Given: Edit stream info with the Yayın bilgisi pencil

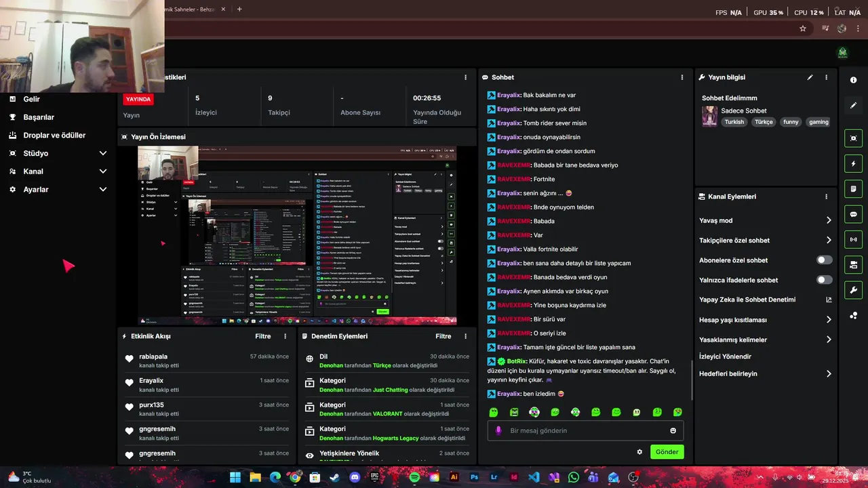Looking at the screenshot, I should pyautogui.click(x=810, y=77).
